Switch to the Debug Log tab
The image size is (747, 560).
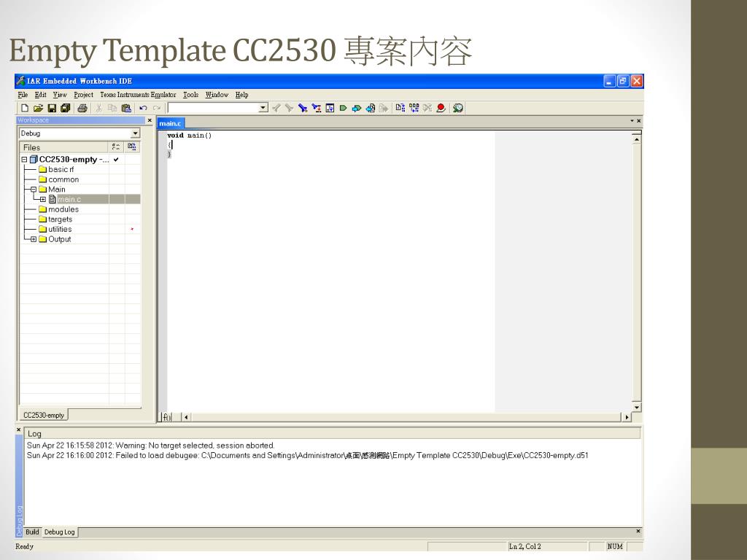(x=60, y=532)
